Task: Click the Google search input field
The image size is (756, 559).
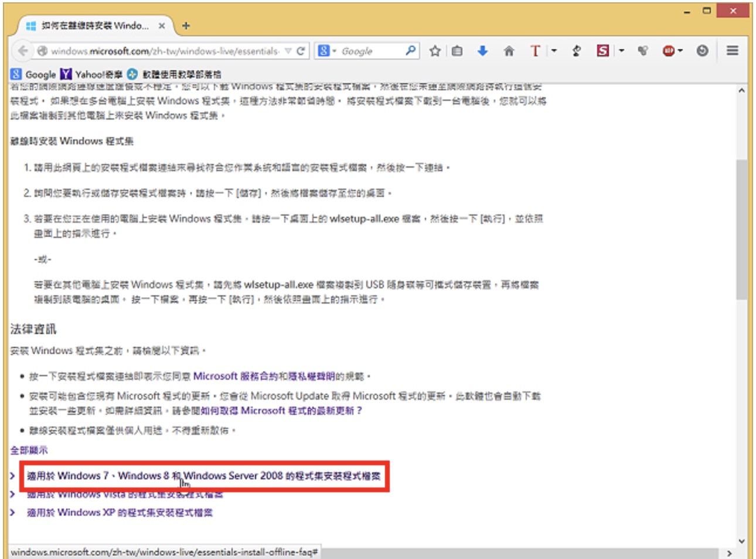Action: (372, 51)
